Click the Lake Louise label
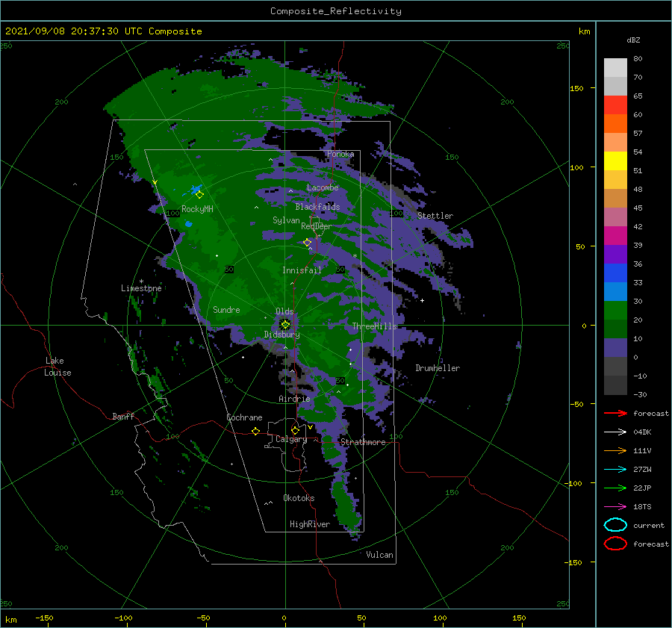This screenshot has width=672, height=628. 57,367
